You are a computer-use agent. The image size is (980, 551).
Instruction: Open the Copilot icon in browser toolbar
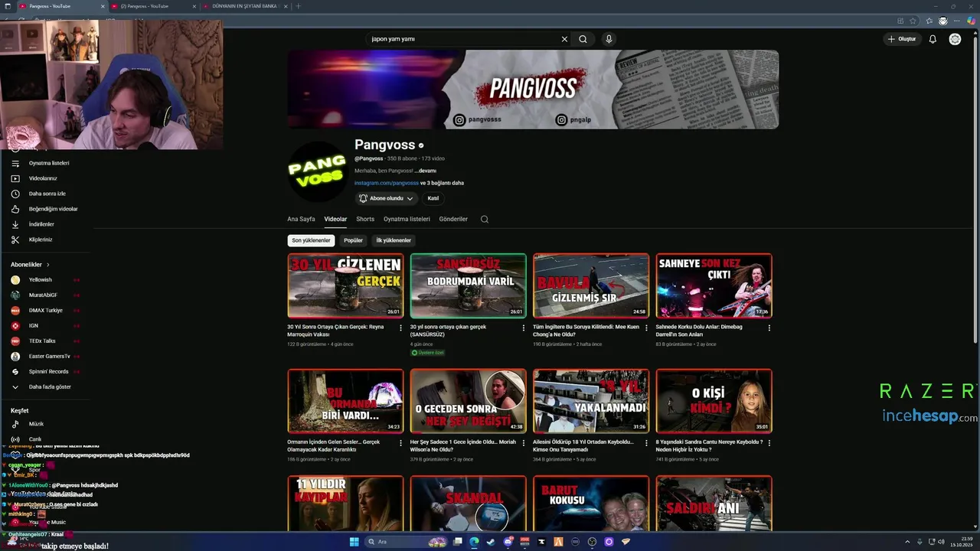[971, 21]
